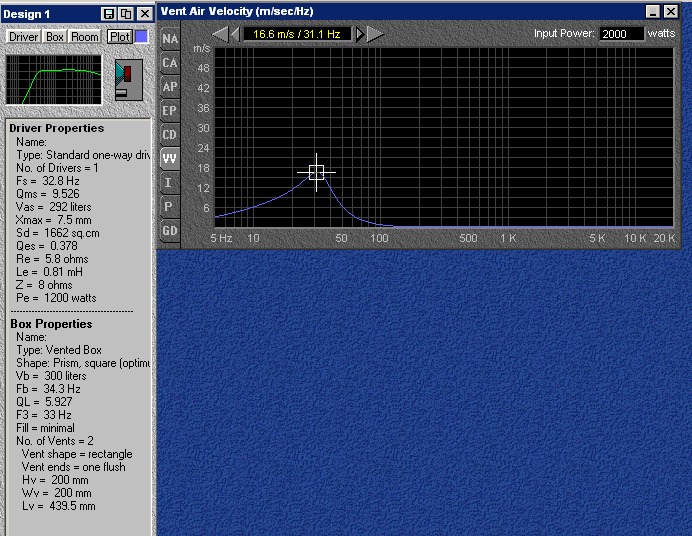
Task: Toggle the Plot button in Design 1
Action: tap(120, 37)
